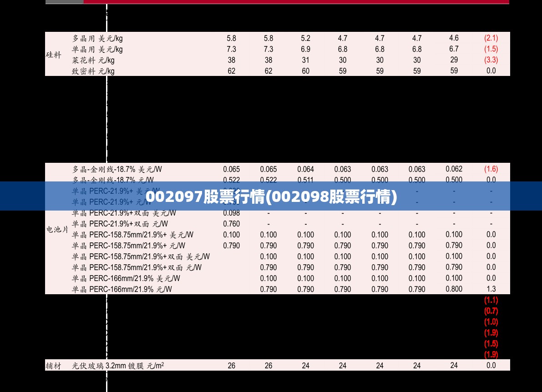Image resolution: width=542 pixels, height=392 pixels.
Task: Select row label 单晶 PERC-166mm/21.9% 元/W
Action: tap(122, 289)
